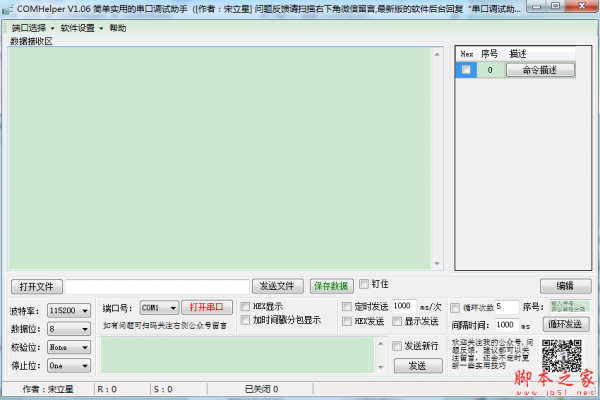The height and width of the screenshot is (400, 600).
Task: Click receive area scrollbar down arrow
Action: tap(437, 264)
